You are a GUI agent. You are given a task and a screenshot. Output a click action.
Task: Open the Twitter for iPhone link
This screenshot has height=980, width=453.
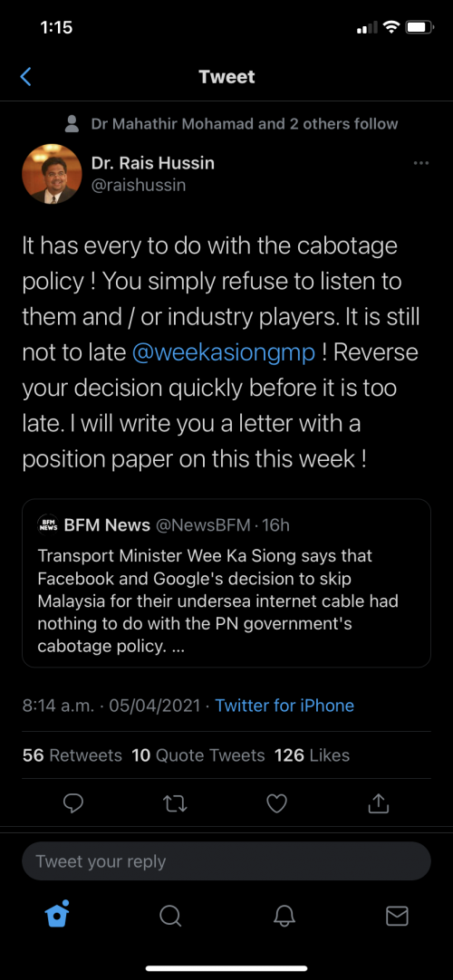click(x=284, y=706)
